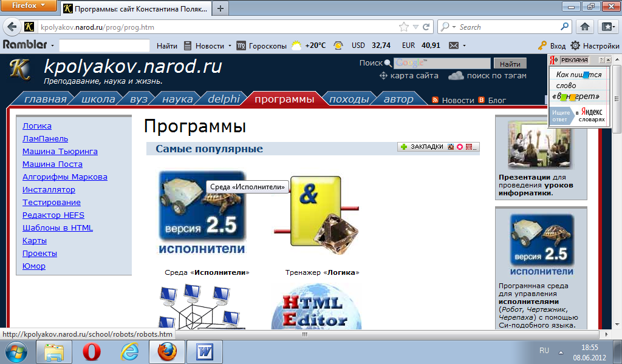Click the site K logo in header
622x364 pixels.
click(20, 70)
